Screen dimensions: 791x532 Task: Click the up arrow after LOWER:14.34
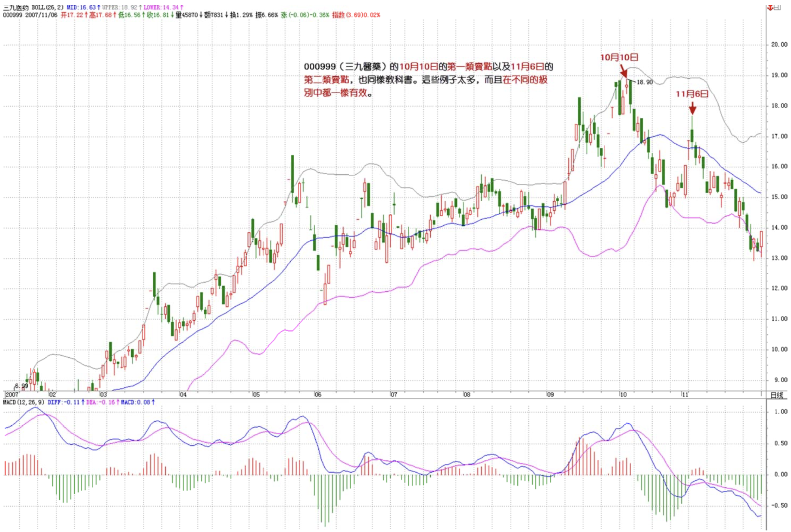182,8
